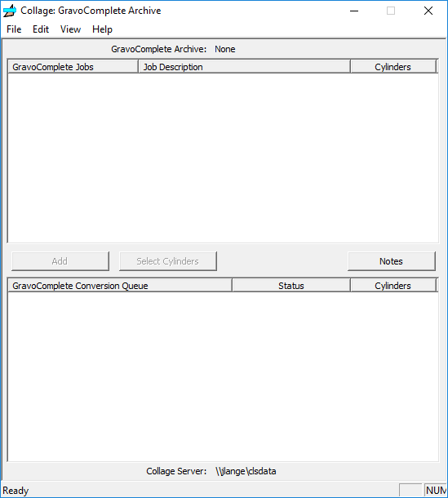The image size is (448, 498).
Task: Click inside the empty GravoComplete Jobs list
Action: coord(223,158)
